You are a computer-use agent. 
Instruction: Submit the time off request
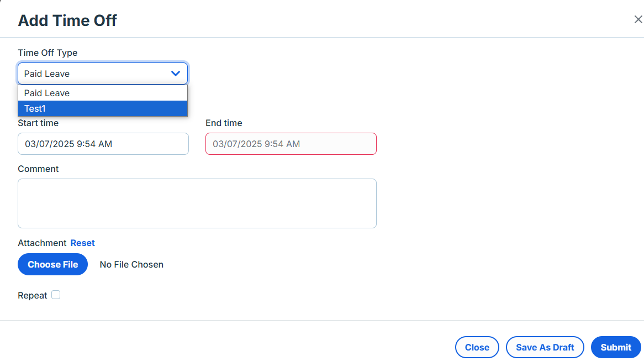pos(616,347)
